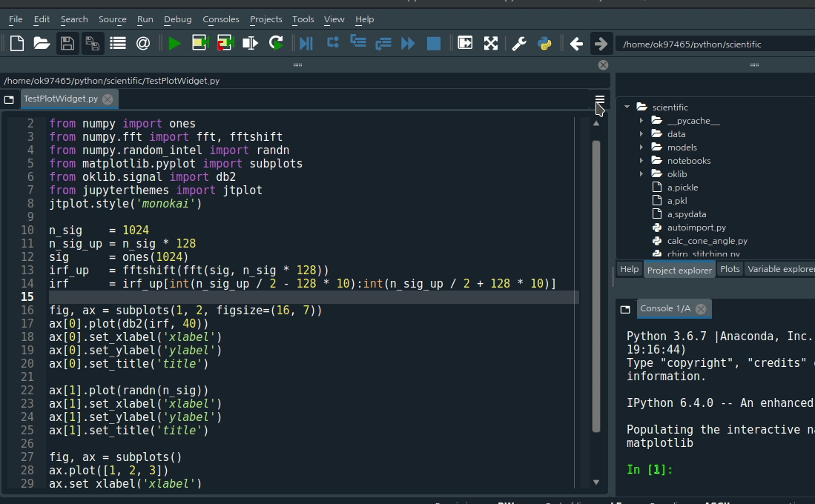The width and height of the screenshot is (815, 504).
Task: Expand the models folder
Action: pos(641,147)
